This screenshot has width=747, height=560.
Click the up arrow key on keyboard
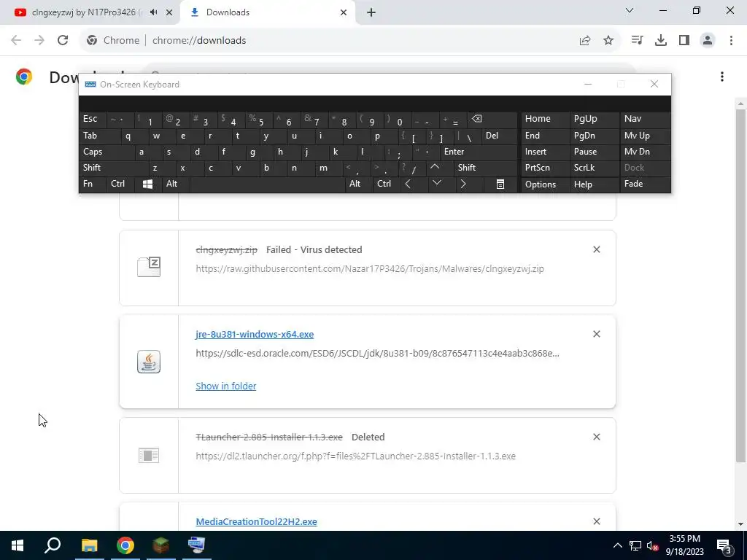(x=435, y=167)
